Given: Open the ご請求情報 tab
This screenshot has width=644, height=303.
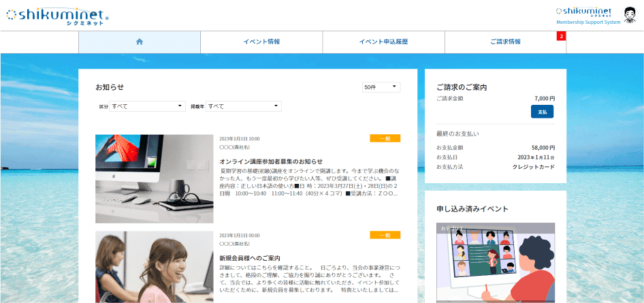Looking at the screenshot, I should [x=506, y=42].
